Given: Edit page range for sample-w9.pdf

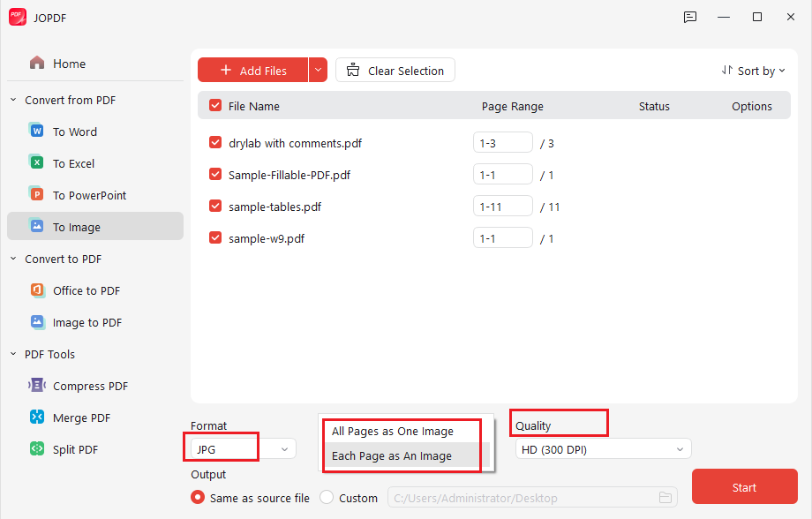Looking at the screenshot, I should [502, 237].
